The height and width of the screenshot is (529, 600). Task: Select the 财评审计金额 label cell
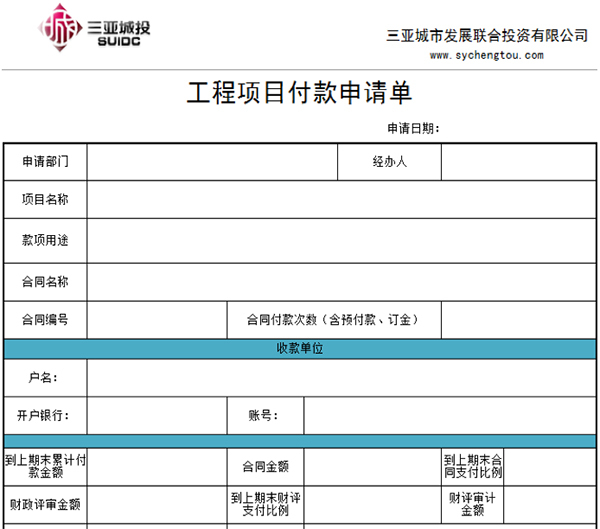pos(473,505)
